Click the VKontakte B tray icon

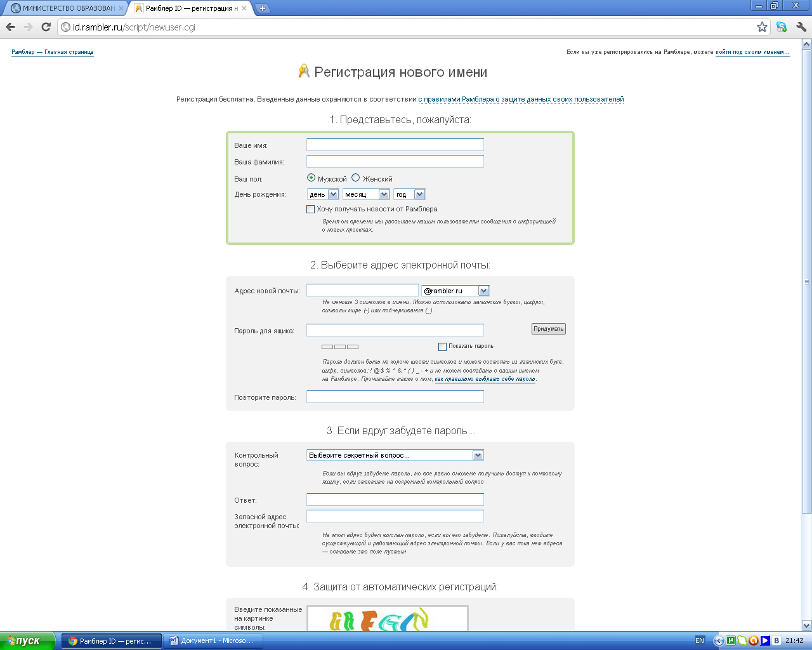[776, 640]
